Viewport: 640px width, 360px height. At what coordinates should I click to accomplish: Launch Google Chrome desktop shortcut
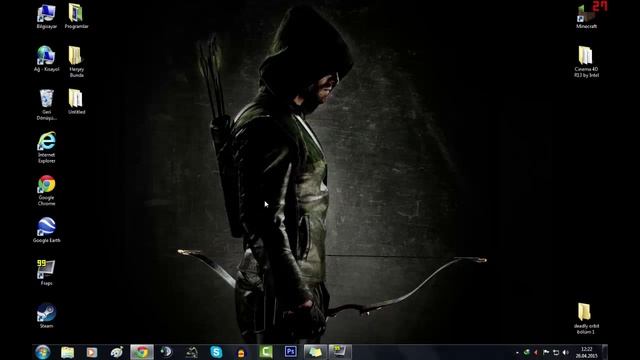[47, 190]
